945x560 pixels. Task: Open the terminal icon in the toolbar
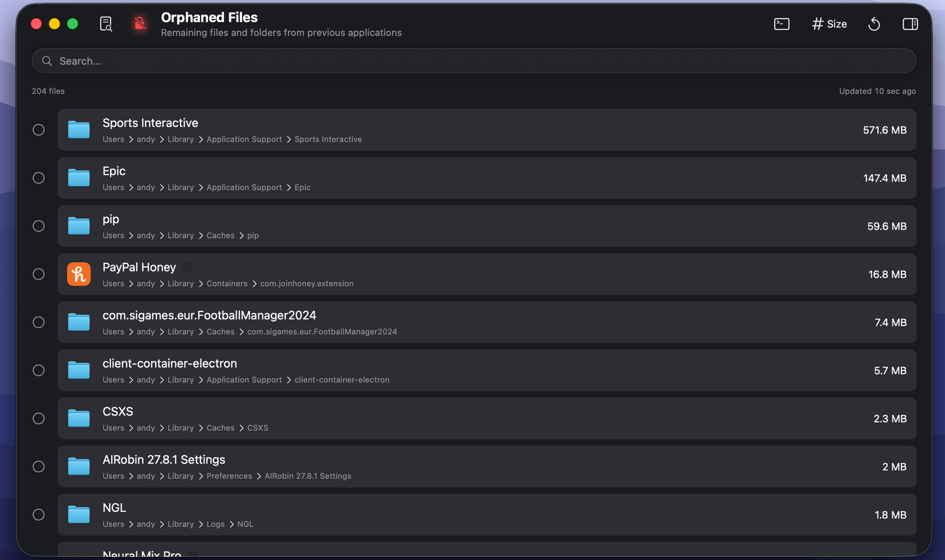781,23
